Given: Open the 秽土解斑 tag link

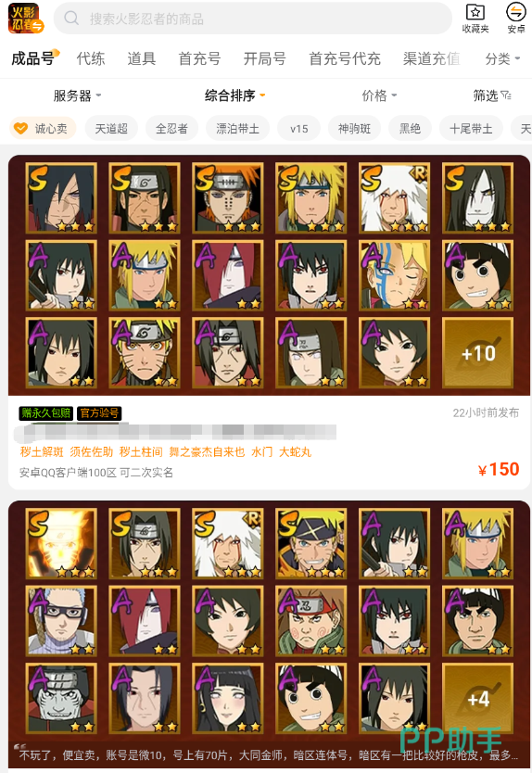Looking at the screenshot, I should coord(42,451).
